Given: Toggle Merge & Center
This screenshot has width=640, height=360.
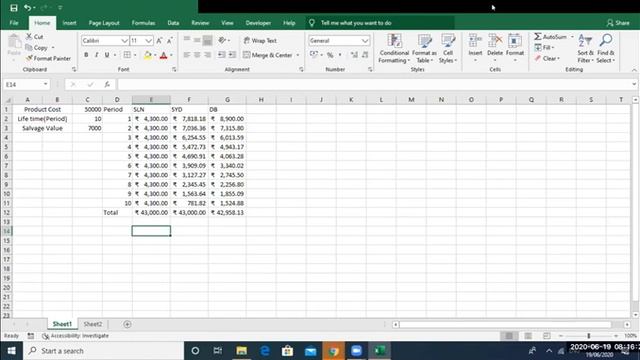Looking at the screenshot, I should pyautogui.click(x=268, y=55).
